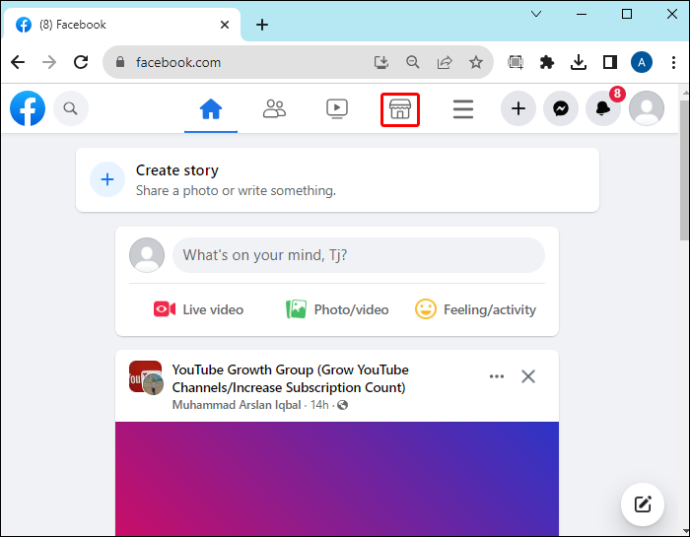The width and height of the screenshot is (690, 537).
Task: Click the purple gradient post image
Action: tap(337, 479)
